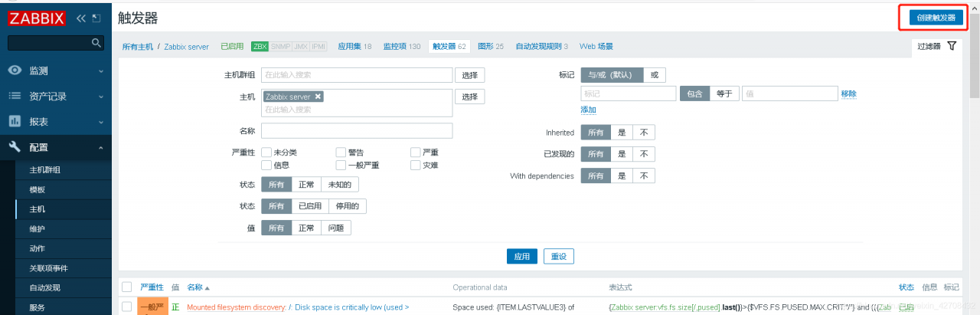Image resolution: width=980 pixels, height=315 pixels.
Task: Click the search magnifier icon
Action: coord(96,42)
